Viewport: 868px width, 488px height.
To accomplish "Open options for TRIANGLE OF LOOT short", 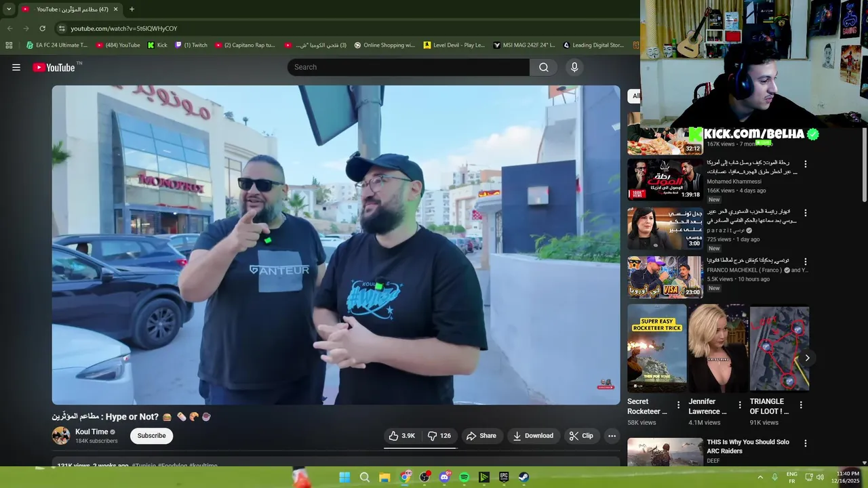I will pos(801,405).
